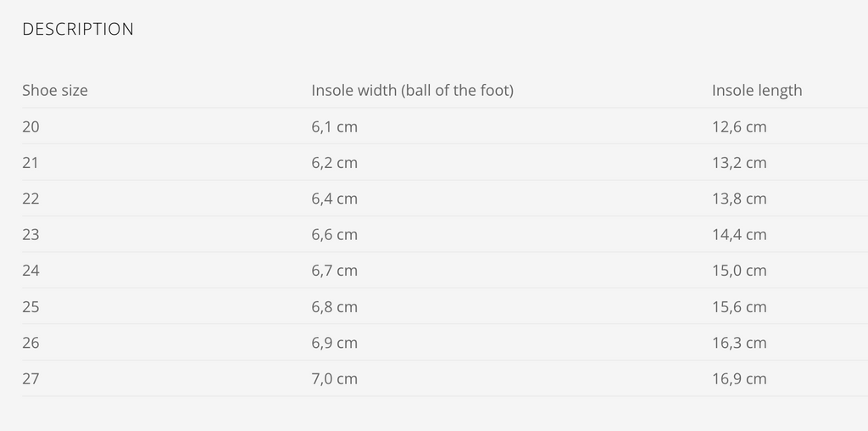
Task: Click the Shoe size column header
Action: click(x=54, y=90)
